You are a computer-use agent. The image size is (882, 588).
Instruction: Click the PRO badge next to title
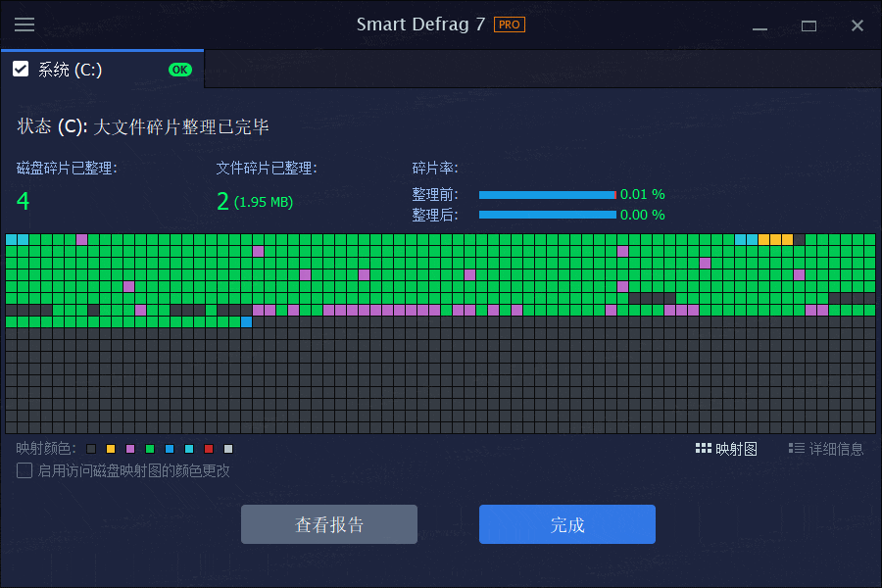[x=509, y=24]
